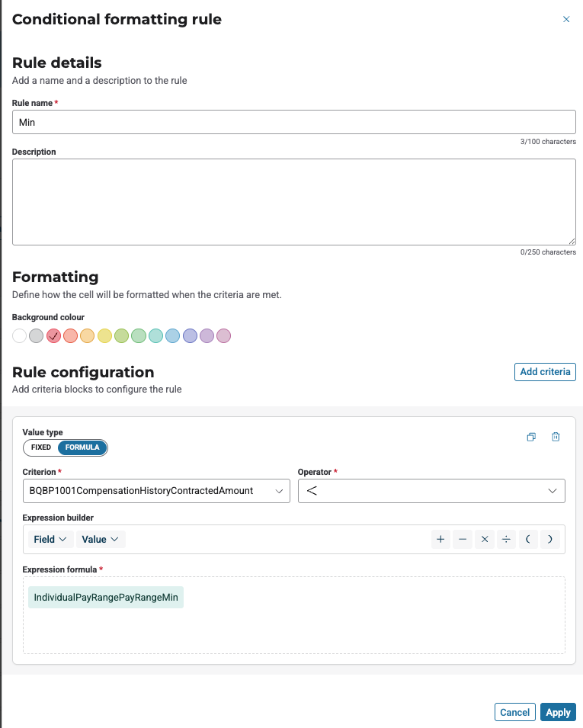This screenshot has width=583, height=728.
Task: Click into the Description text area
Action: click(293, 202)
